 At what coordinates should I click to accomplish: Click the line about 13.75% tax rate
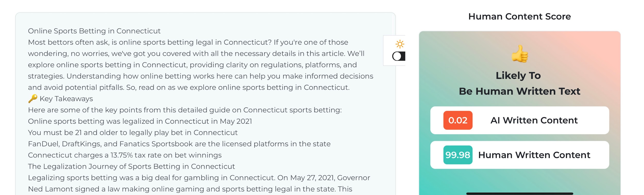coord(125,155)
